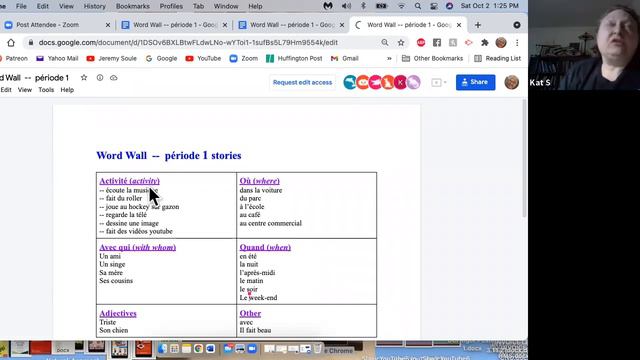Open the Window menu in menu bar
The width and height of the screenshot is (640, 360).
[x=226, y=6]
